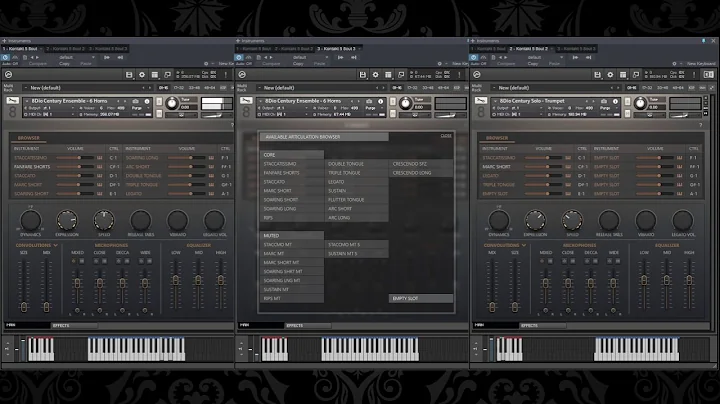Screen dimensions: 720x404
Task: Close the Available Articulation Browser
Action: point(446,136)
